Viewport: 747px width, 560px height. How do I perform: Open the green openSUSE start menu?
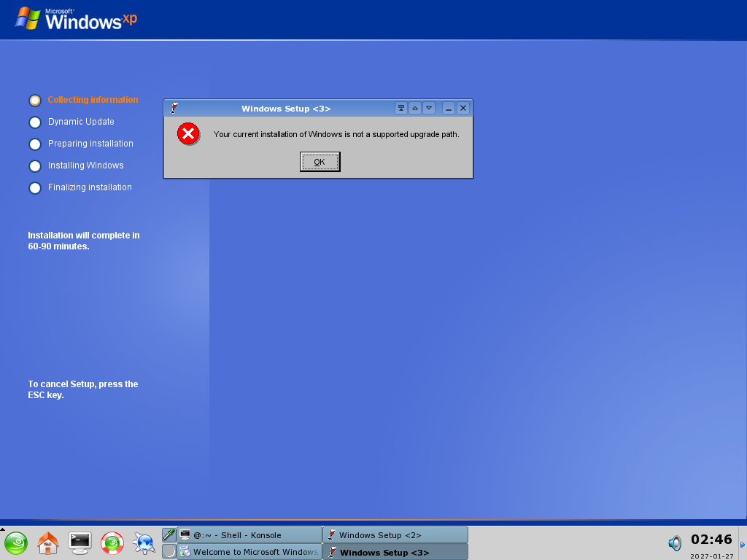point(16,542)
